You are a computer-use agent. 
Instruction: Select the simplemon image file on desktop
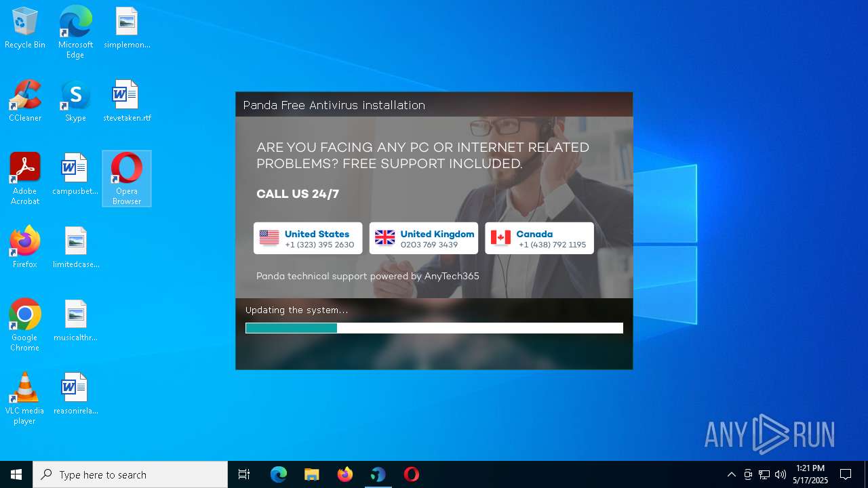(x=127, y=28)
